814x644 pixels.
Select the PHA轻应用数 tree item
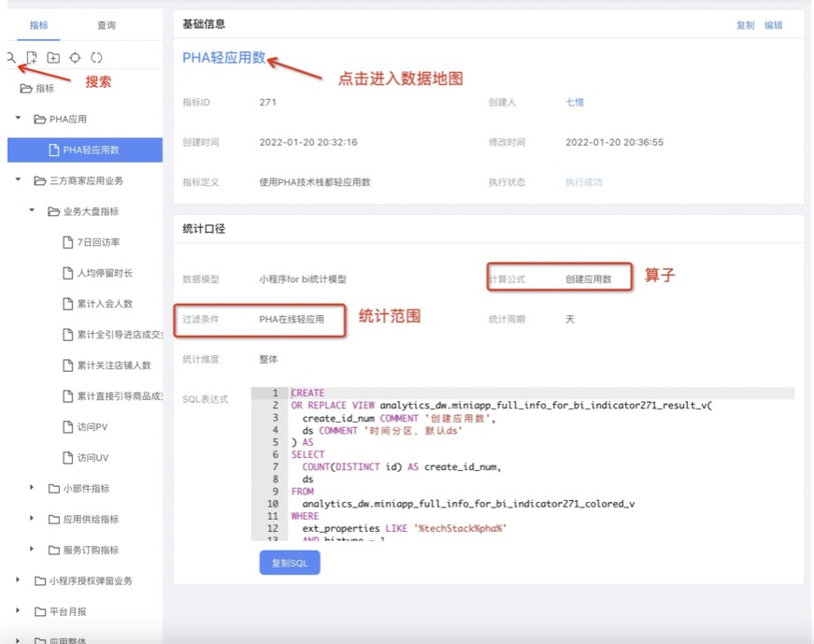coord(85,150)
